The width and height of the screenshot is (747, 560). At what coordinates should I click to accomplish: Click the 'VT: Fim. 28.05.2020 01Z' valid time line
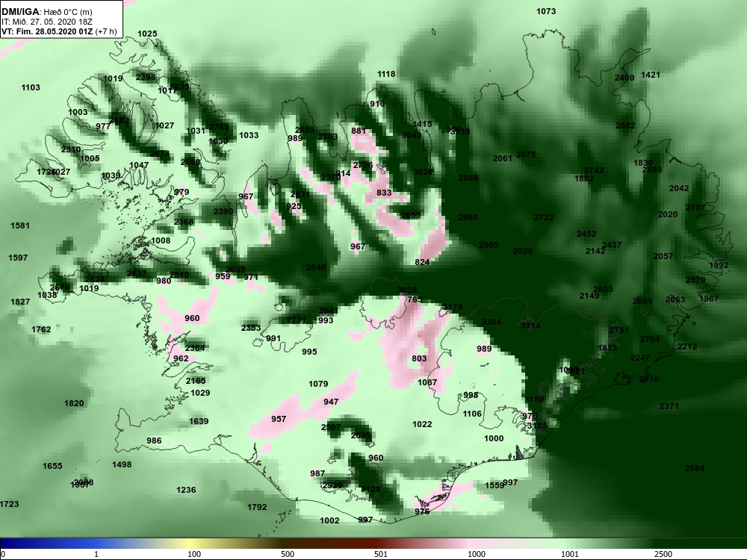[48, 31]
